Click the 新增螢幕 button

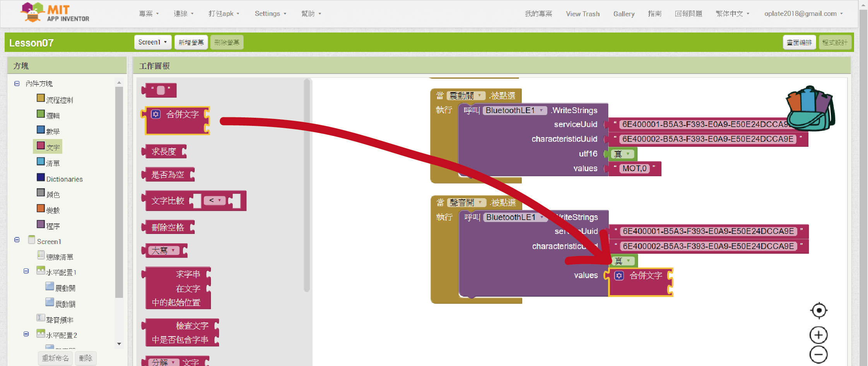pyautogui.click(x=191, y=42)
